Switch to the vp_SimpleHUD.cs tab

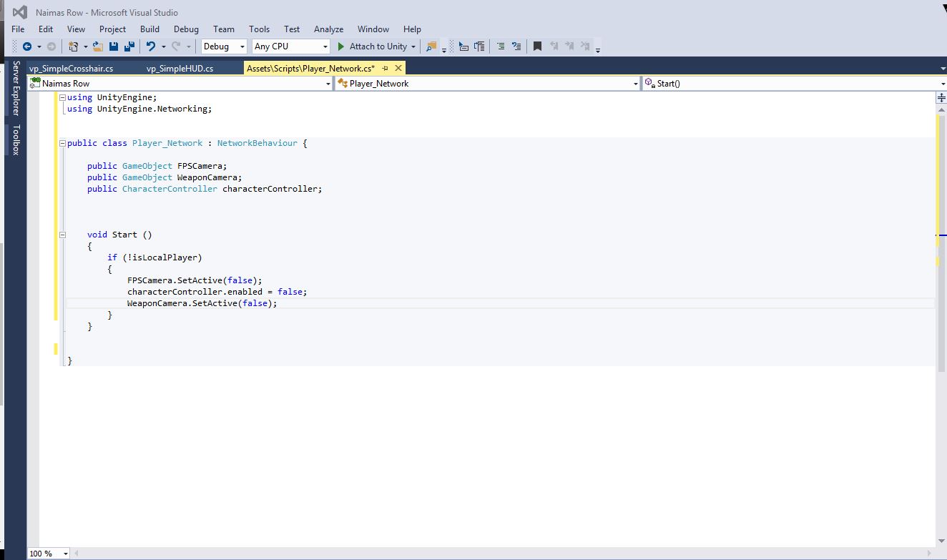[x=180, y=69]
